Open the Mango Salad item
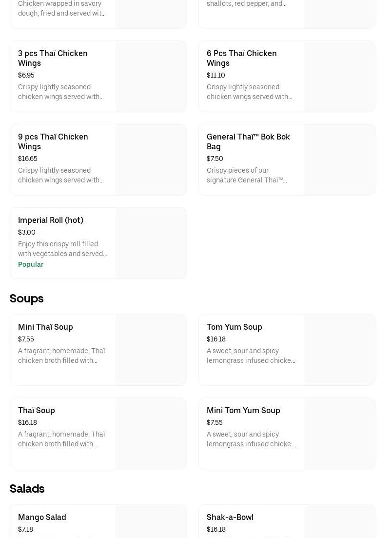Screen dimensions: 392x538 [42, 517]
